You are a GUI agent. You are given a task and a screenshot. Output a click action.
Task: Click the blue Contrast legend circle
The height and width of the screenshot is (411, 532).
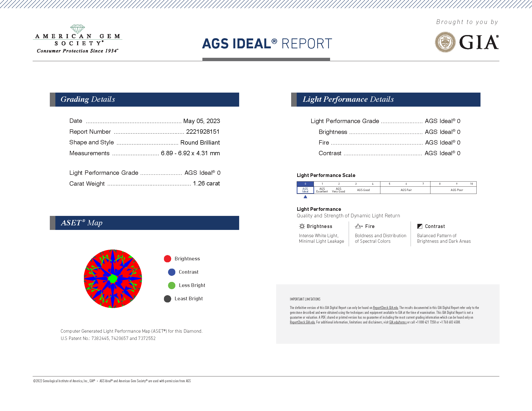171,272
